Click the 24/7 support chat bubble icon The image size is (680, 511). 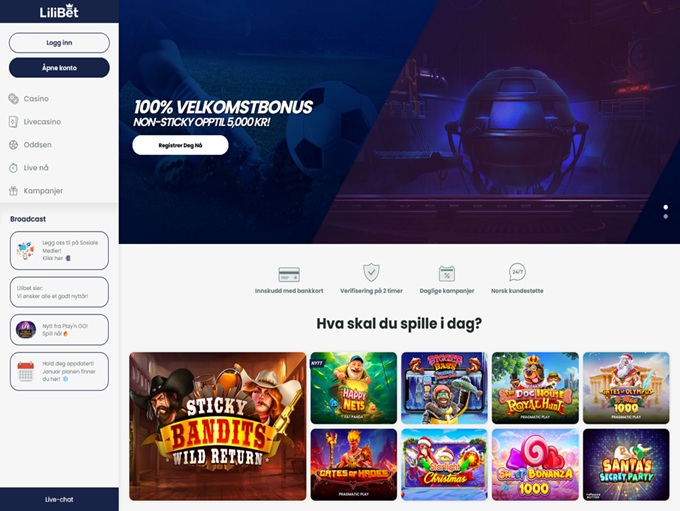pyautogui.click(x=517, y=272)
